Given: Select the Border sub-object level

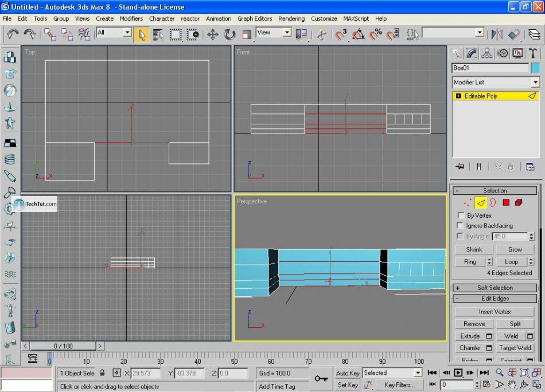Looking at the screenshot, I should [493, 202].
